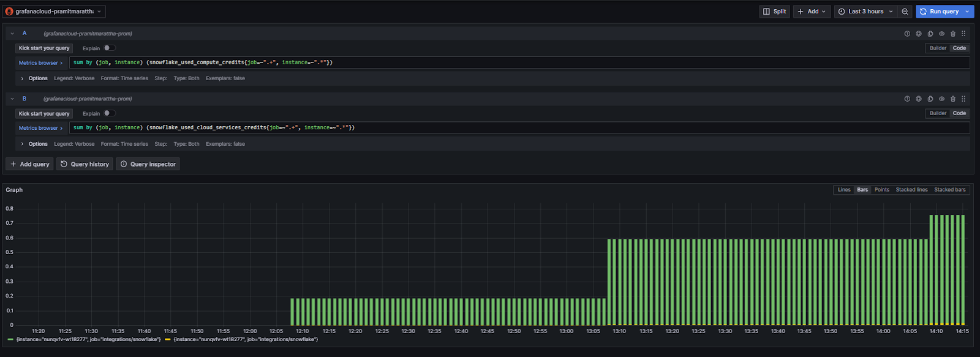
Task: Collapse query B row
Action: (12, 99)
